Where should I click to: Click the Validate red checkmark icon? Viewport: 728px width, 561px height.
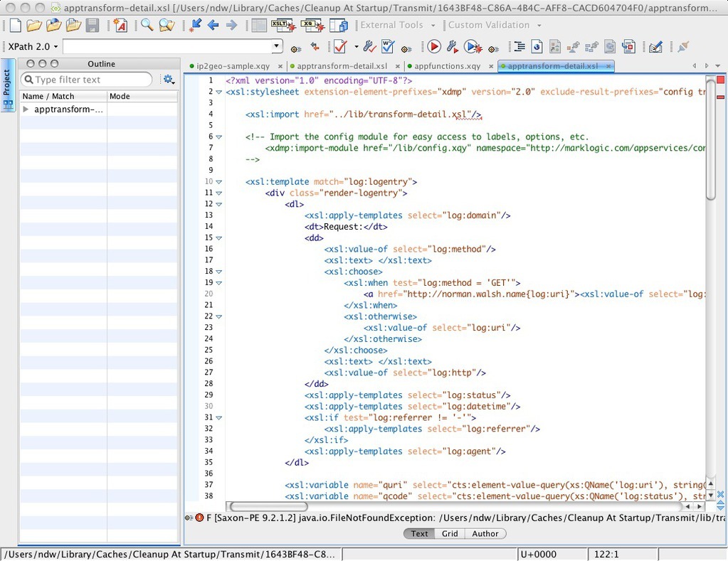pos(340,46)
